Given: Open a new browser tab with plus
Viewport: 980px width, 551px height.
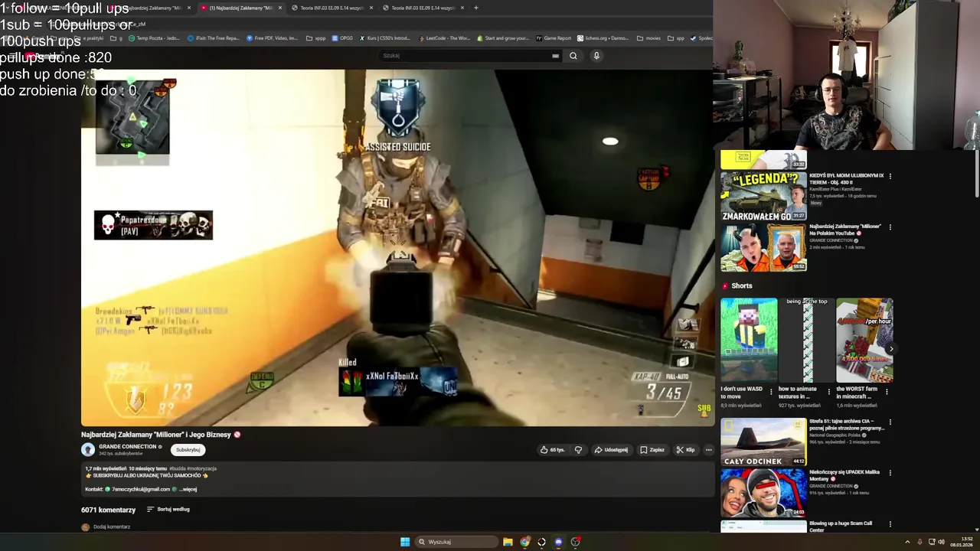Looking at the screenshot, I should tap(476, 8).
